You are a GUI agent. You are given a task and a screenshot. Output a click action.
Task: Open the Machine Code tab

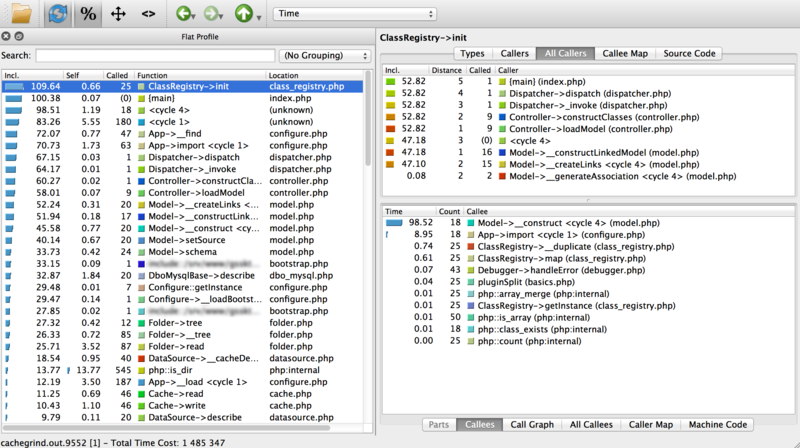click(x=717, y=425)
